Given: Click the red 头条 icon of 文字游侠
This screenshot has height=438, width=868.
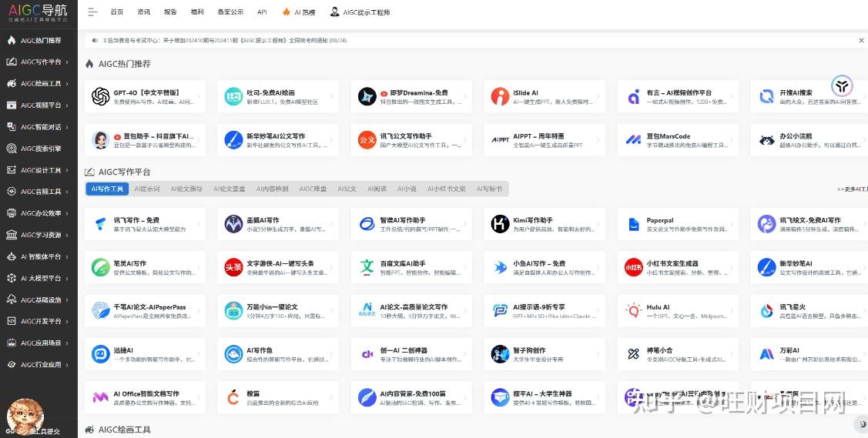Looking at the screenshot, I should [233, 267].
